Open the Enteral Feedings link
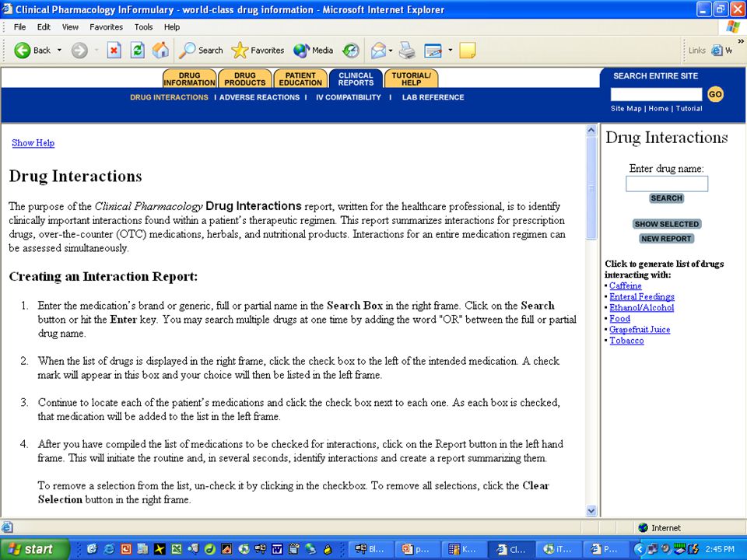This screenshot has width=747, height=560. [x=642, y=296]
